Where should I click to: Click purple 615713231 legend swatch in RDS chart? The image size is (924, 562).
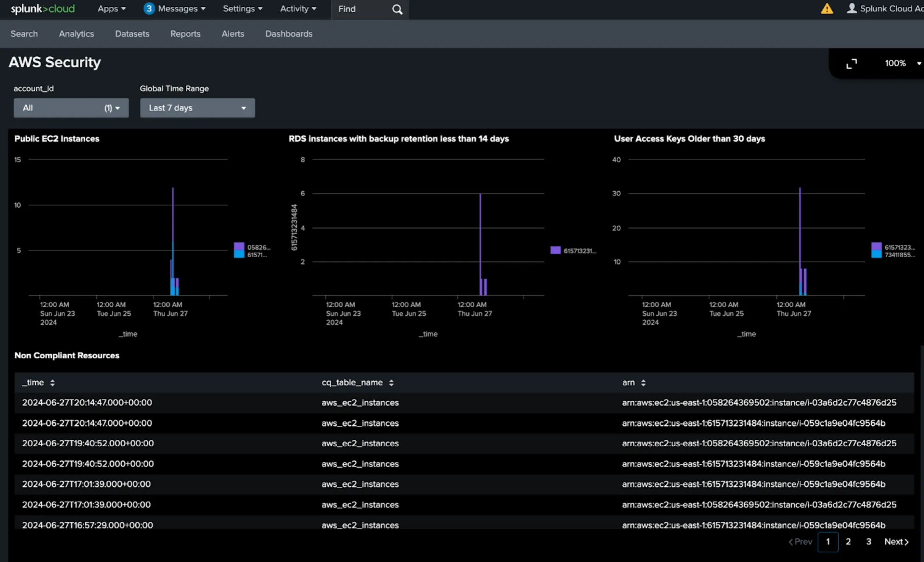coord(555,250)
